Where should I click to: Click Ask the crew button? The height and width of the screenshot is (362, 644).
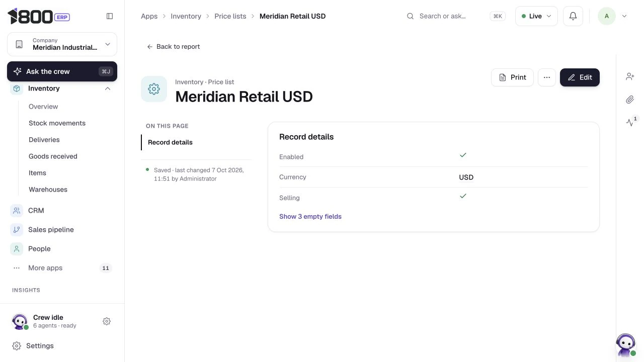pos(62,71)
